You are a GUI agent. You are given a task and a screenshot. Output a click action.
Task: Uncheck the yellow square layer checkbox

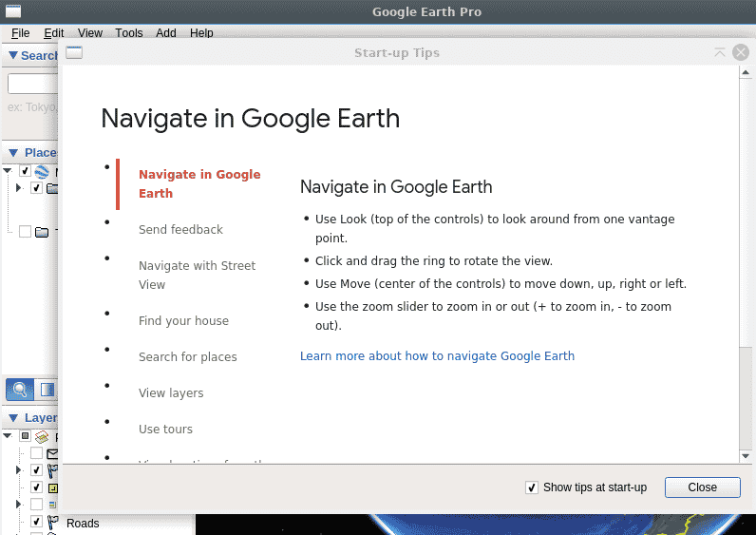point(36,487)
